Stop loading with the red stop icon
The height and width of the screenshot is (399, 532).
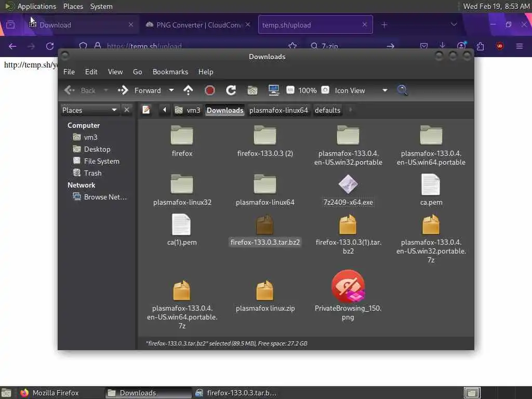210,90
